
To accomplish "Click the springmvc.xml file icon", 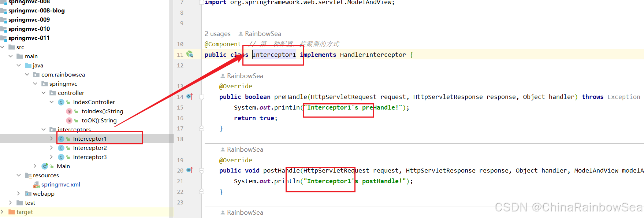I will tap(36, 185).
